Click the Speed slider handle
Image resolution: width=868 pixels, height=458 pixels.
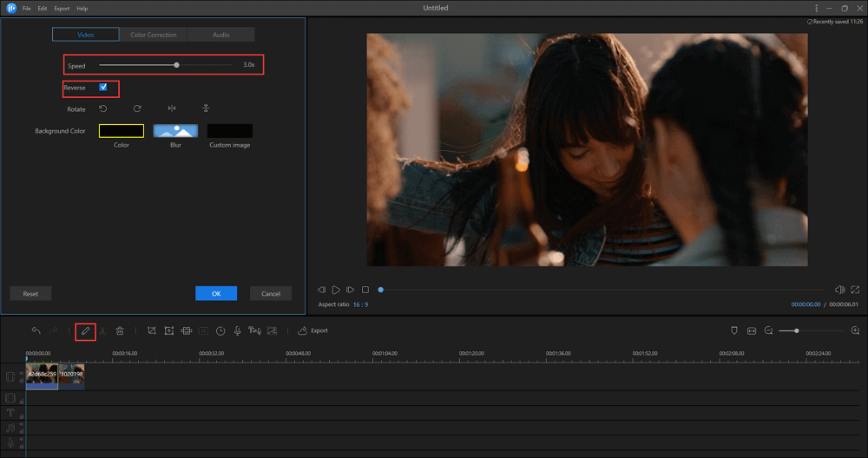tap(177, 65)
